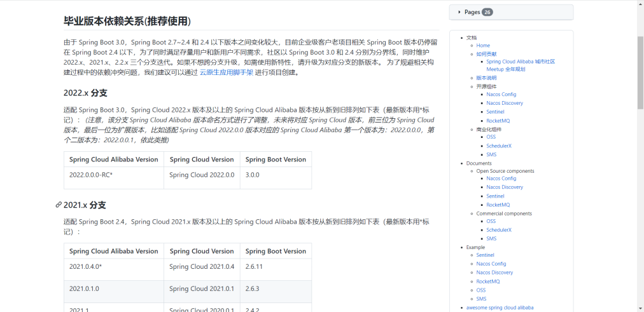Click the 商业化组件 sidebar list item

[489, 130]
